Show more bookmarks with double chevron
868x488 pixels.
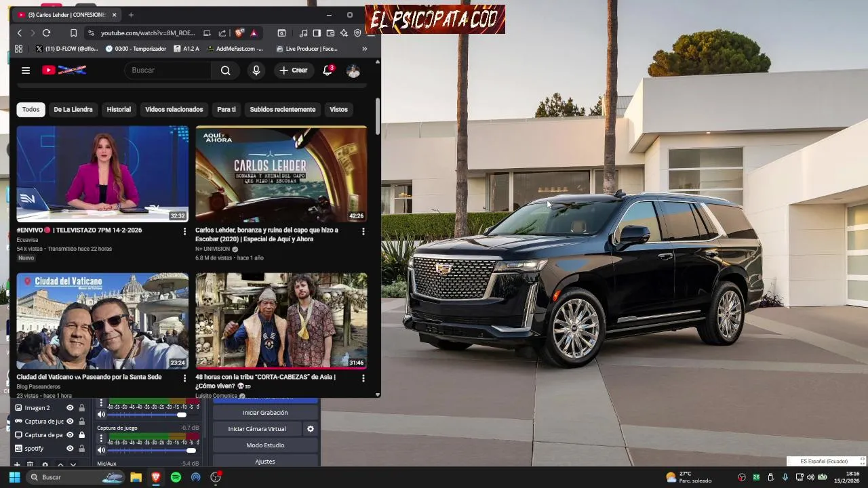click(x=364, y=49)
